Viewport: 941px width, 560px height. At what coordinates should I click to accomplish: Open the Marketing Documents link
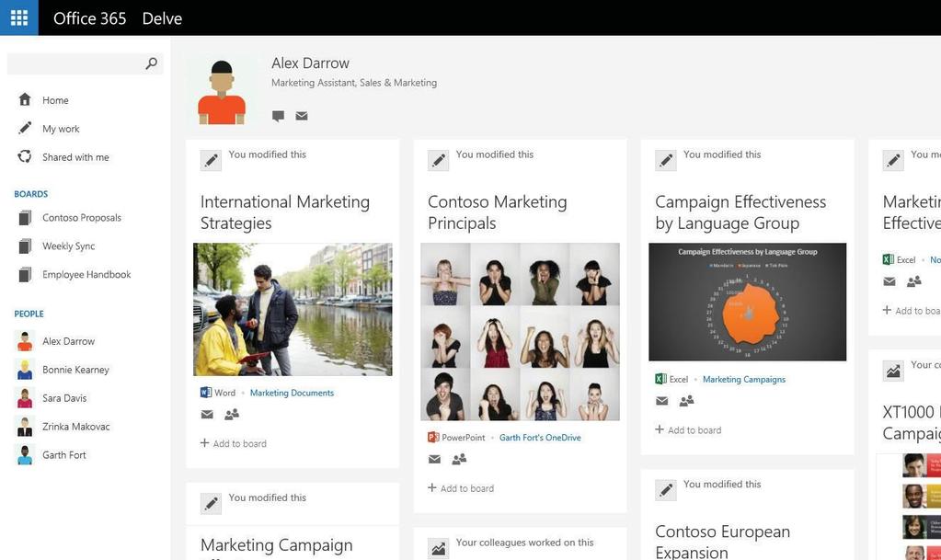click(292, 393)
